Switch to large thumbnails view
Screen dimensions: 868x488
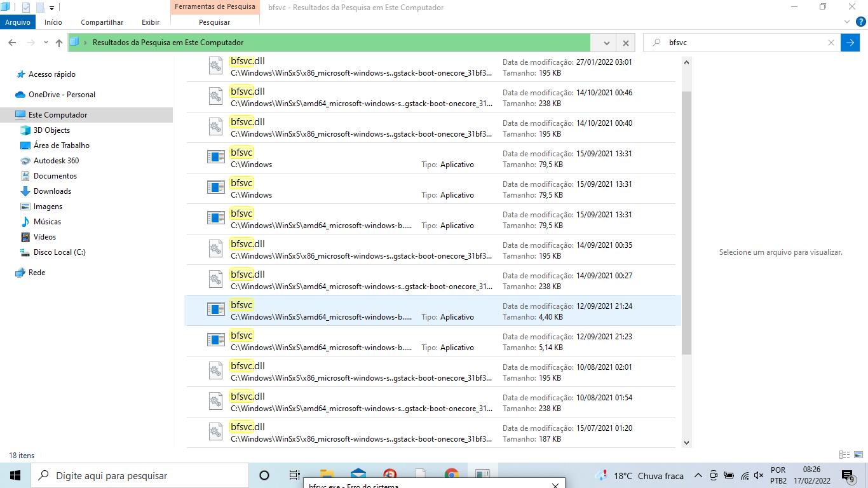point(858,455)
